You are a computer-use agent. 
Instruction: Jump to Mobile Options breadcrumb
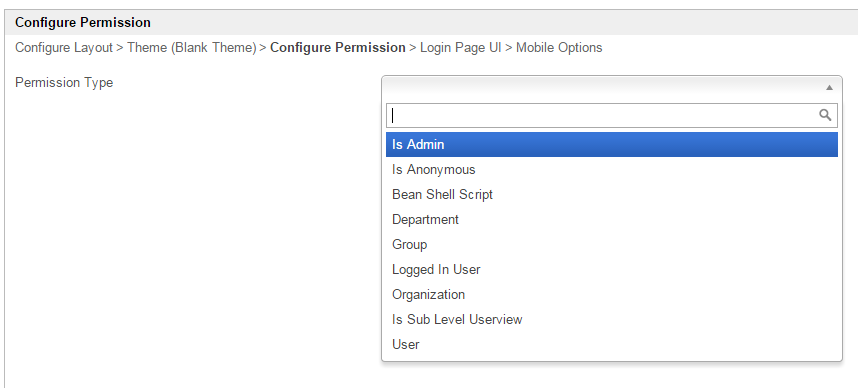559,48
